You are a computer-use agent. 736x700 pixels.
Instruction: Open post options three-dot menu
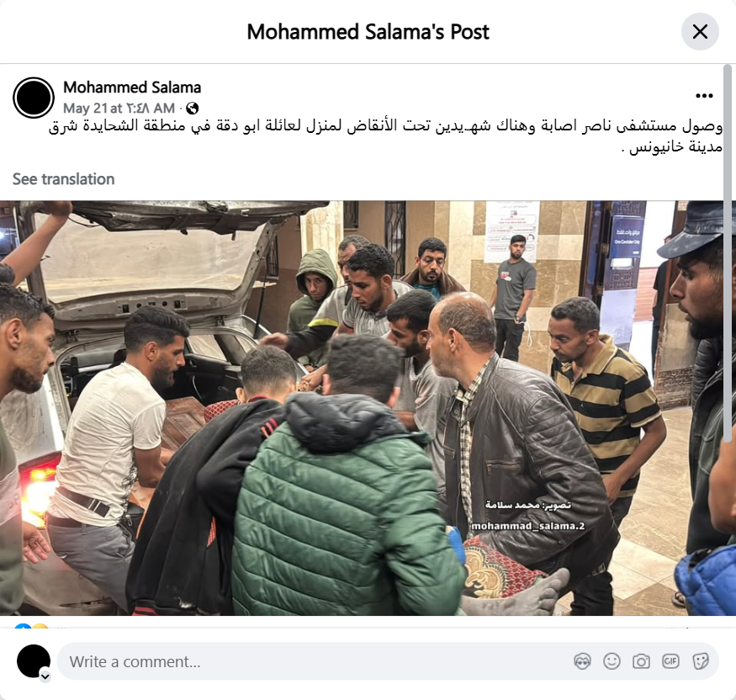tap(704, 96)
